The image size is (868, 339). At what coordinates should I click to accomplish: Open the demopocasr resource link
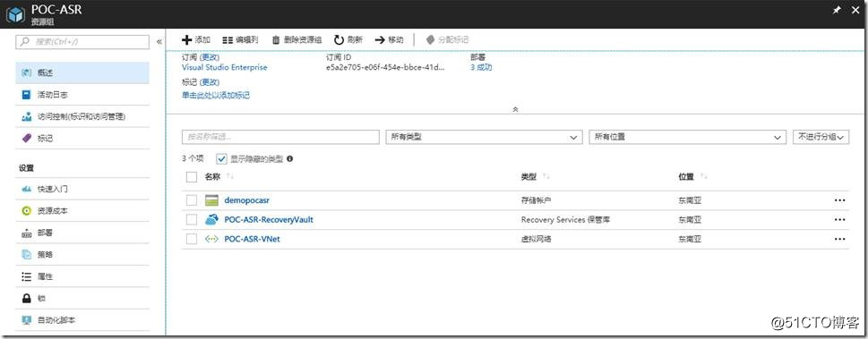247,200
